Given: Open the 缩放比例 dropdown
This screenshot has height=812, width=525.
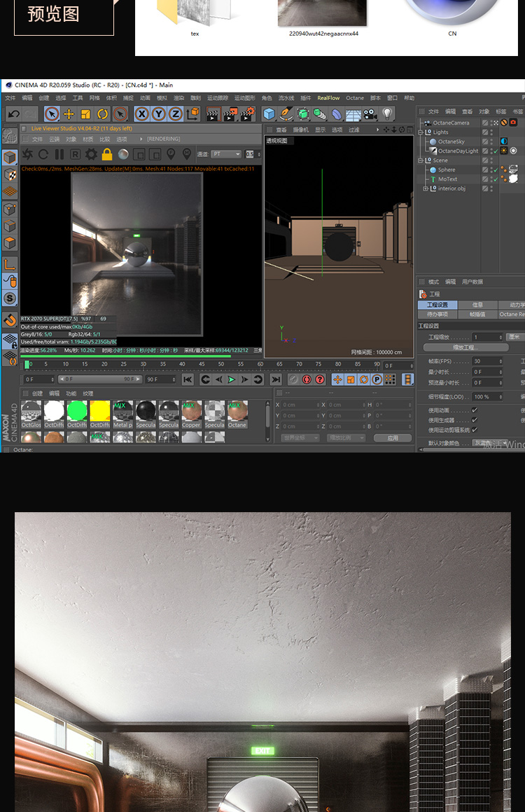Looking at the screenshot, I should coord(346,438).
